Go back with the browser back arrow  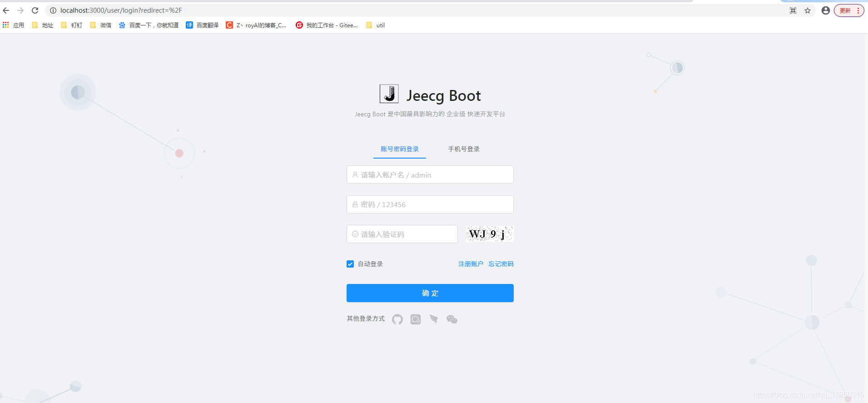pos(6,10)
